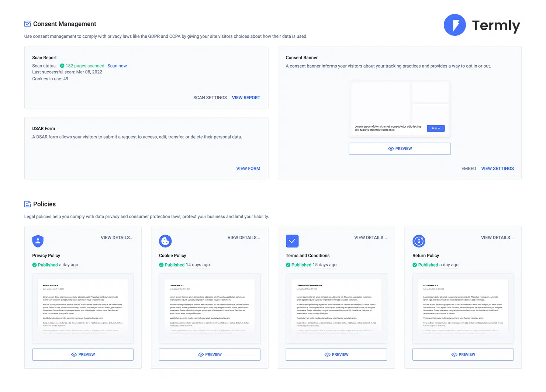Open the DSAR View Form link

pyautogui.click(x=248, y=169)
